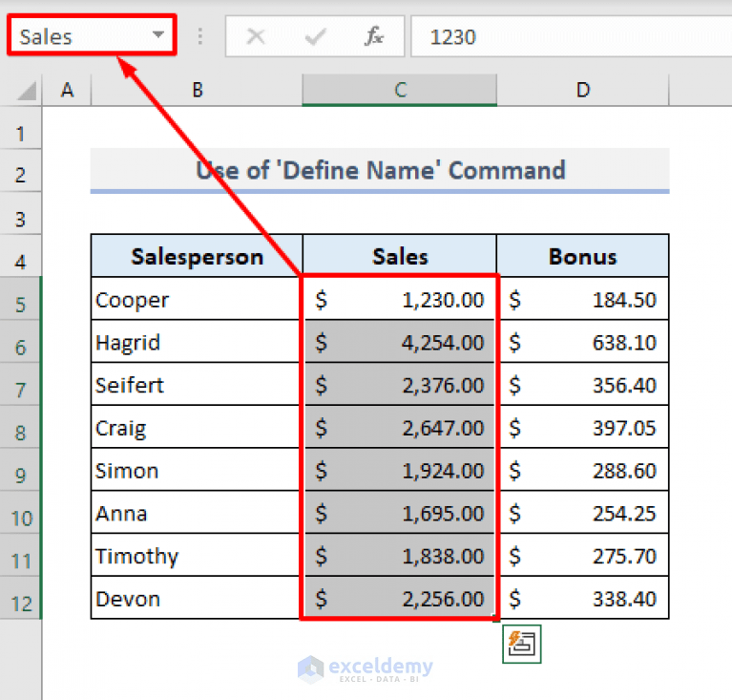The height and width of the screenshot is (700, 732).
Task: Open Insert Function fx icon
Action: [374, 36]
